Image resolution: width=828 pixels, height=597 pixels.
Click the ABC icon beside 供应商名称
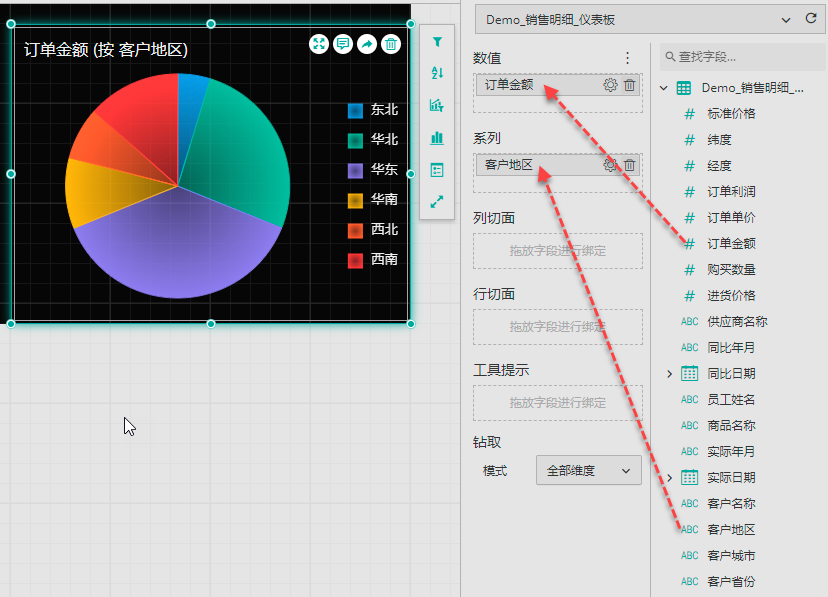point(690,321)
